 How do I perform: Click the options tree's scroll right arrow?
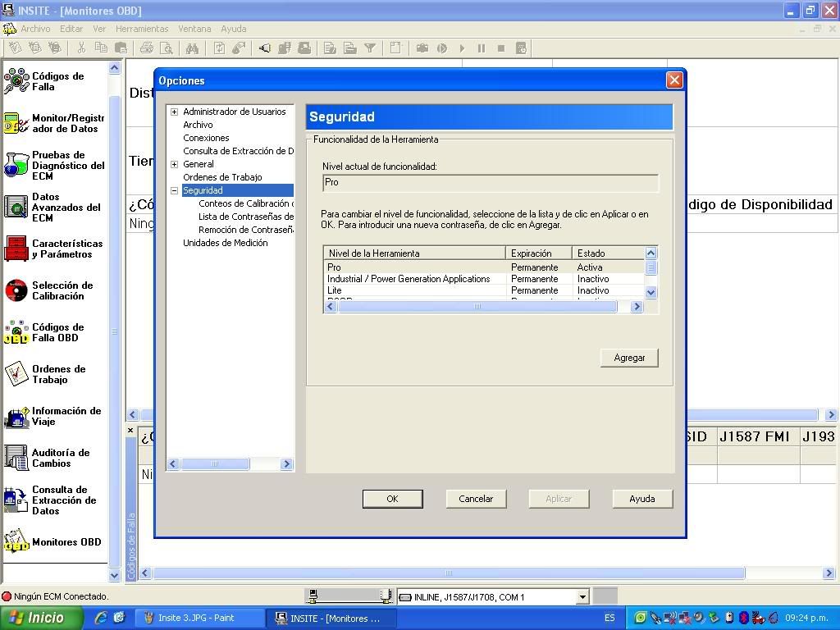point(286,464)
